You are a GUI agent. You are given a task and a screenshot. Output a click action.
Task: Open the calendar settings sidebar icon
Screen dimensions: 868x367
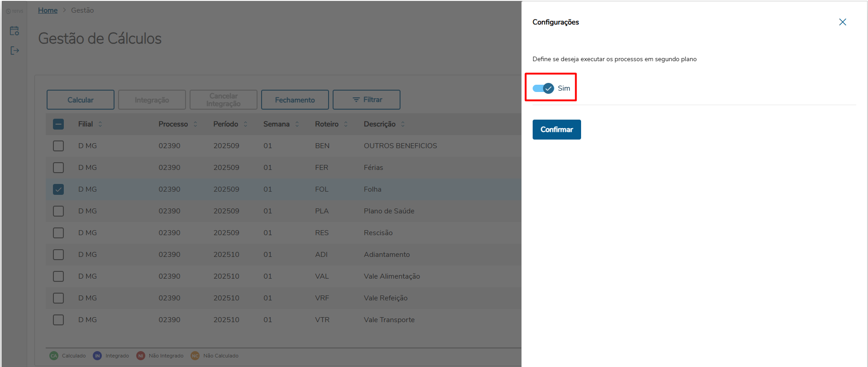click(14, 31)
